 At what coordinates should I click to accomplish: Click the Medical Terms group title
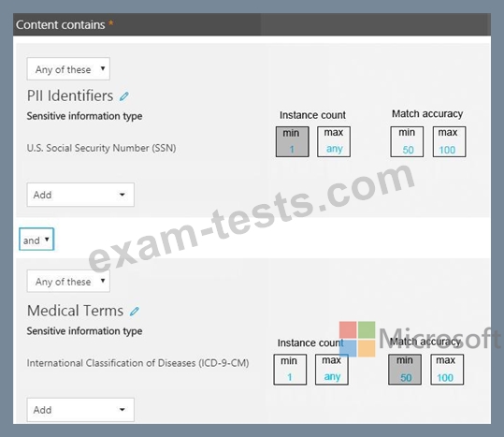[x=75, y=311]
